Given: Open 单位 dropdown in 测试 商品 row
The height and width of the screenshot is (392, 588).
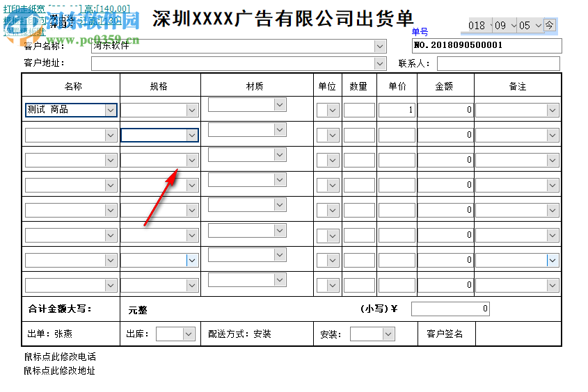Looking at the screenshot, I should [332, 111].
